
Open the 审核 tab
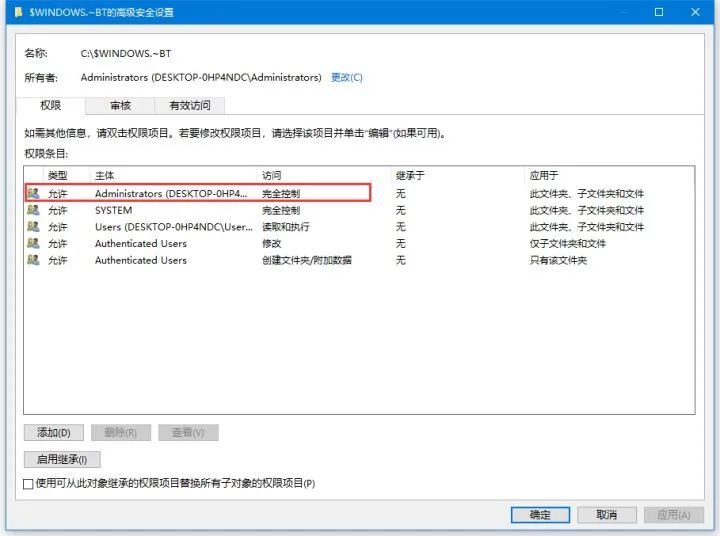click(x=120, y=106)
